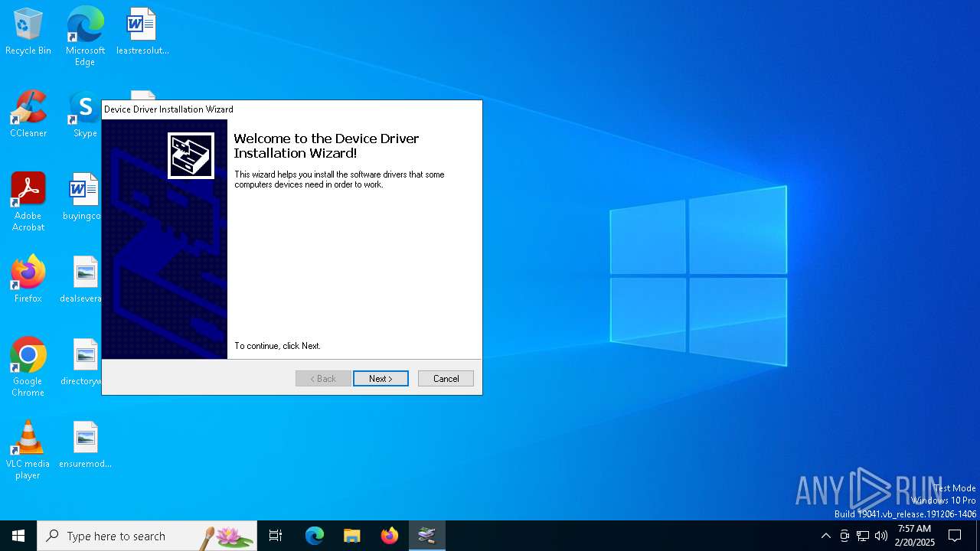Select the ensuremod image file icon

click(85, 445)
